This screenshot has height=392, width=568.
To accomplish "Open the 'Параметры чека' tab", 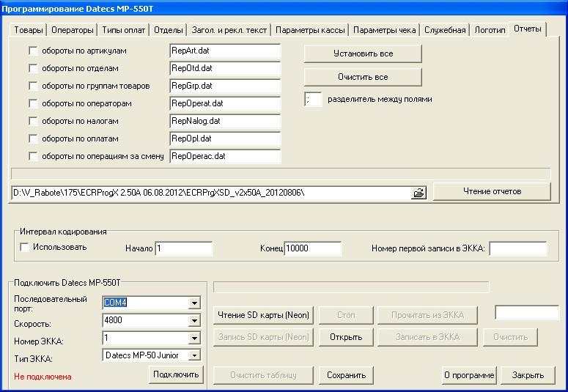I will pyautogui.click(x=384, y=30).
